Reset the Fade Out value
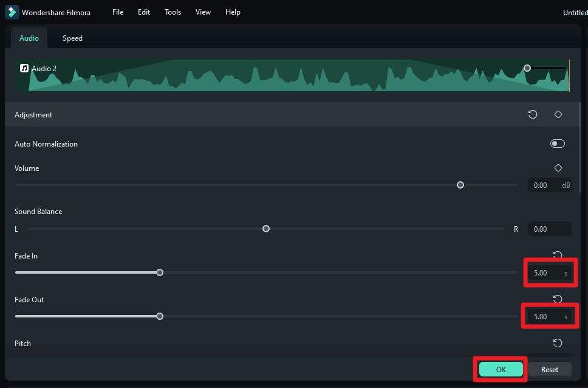Viewport: 588px width, 388px height. [558, 299]
